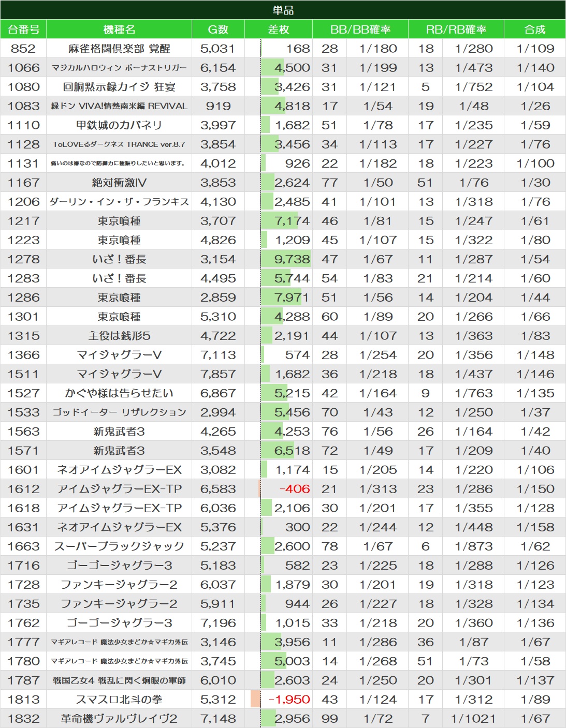Click negative difference value -1,950
This screenshot has width=566, height=728.
pos(289,700)
